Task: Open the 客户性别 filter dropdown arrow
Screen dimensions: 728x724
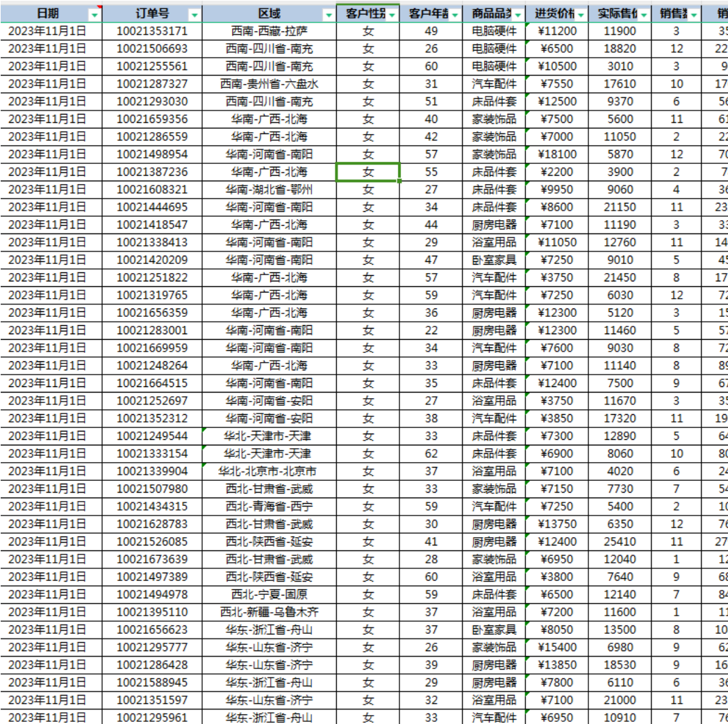Action: click(x=392, y=15)
